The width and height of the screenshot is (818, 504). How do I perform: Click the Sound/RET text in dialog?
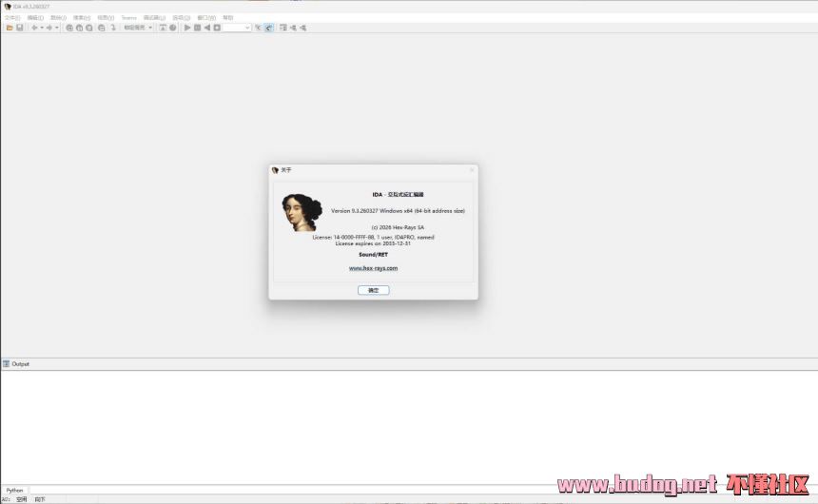click(373, 255)
